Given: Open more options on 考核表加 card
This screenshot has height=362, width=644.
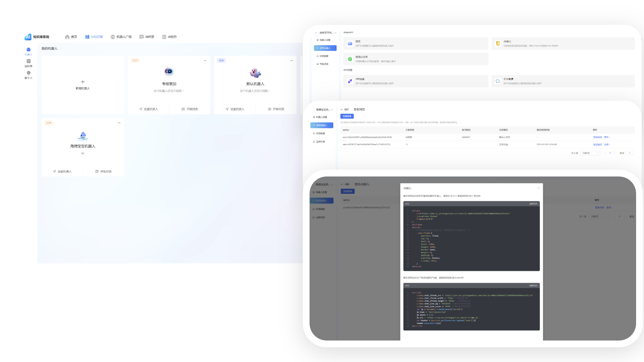Looking at the screenshot, I should coord(205,61).
